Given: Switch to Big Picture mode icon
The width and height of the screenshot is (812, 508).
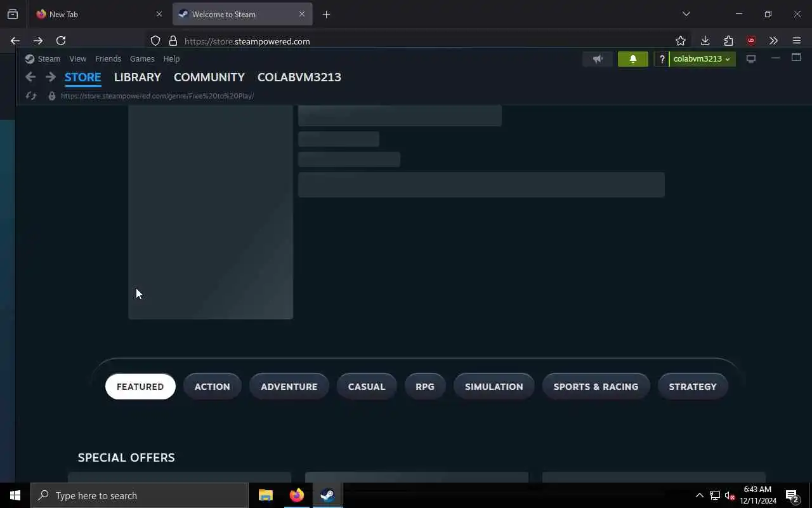Looking at the screenshot, I should pos(751,59).
